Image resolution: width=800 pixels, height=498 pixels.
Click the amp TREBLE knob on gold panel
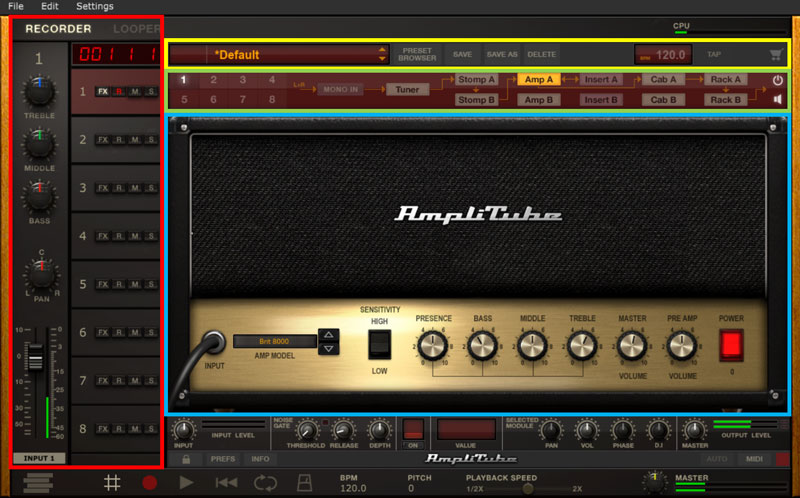[582, 345]
